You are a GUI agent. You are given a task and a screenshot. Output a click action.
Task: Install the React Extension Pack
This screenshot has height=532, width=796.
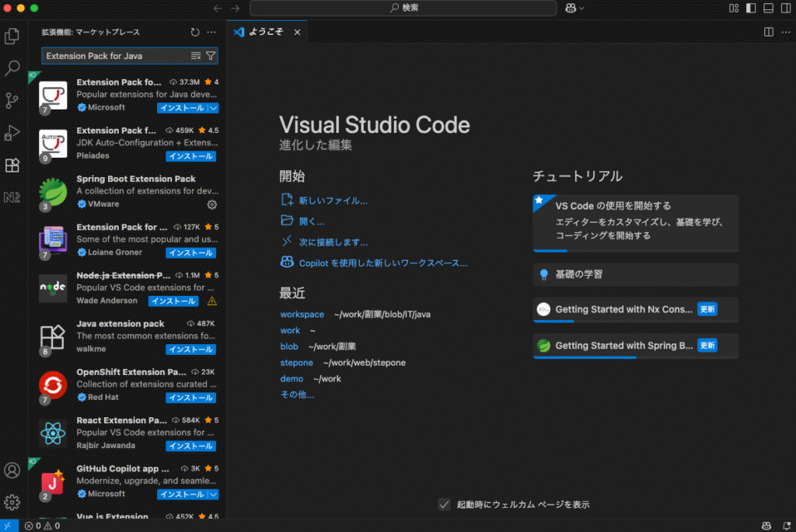191,447
